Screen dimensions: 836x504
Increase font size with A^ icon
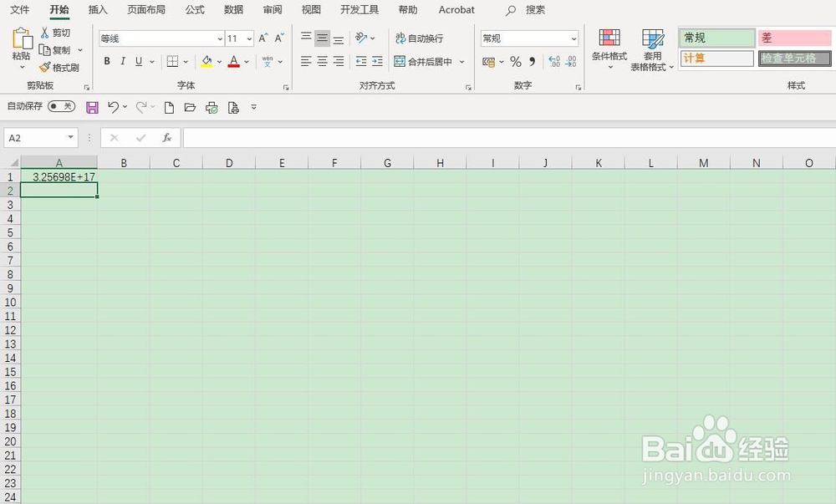point(263,38)
